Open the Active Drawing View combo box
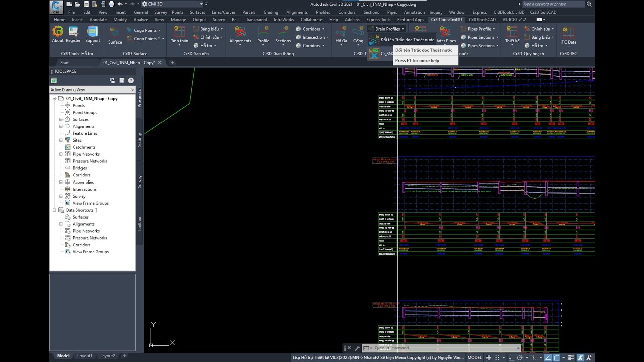Image resolution: width=644 pixels, height=362 pixels. [x=93, y=89]
